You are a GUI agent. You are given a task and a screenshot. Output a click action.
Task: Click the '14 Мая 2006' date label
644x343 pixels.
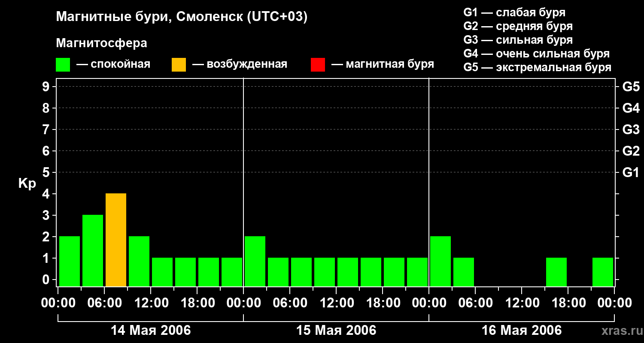click(151, 331)
